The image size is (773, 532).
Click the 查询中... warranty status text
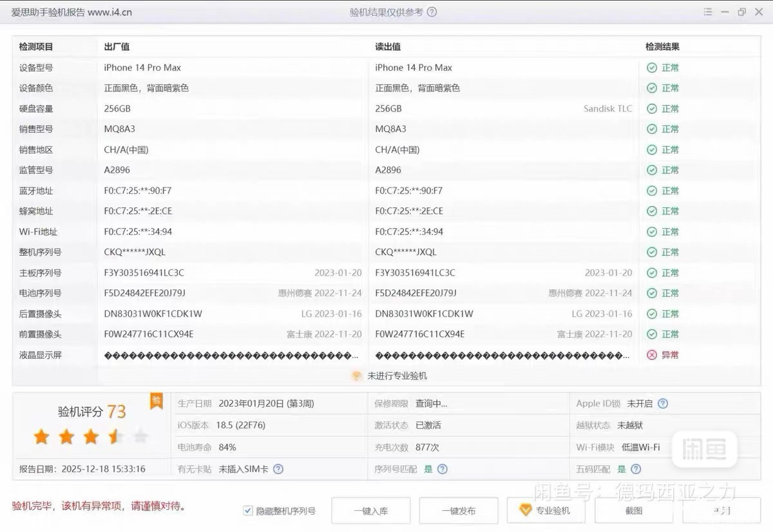(x=431, y=404)
